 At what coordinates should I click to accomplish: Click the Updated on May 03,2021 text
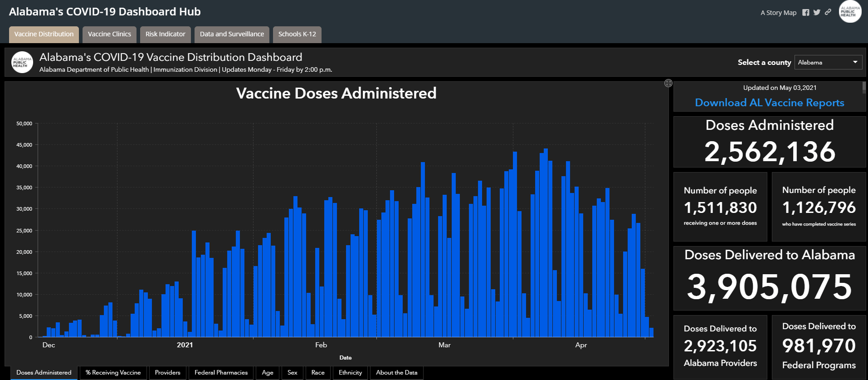pyautogui.click(x=780, y=88)
